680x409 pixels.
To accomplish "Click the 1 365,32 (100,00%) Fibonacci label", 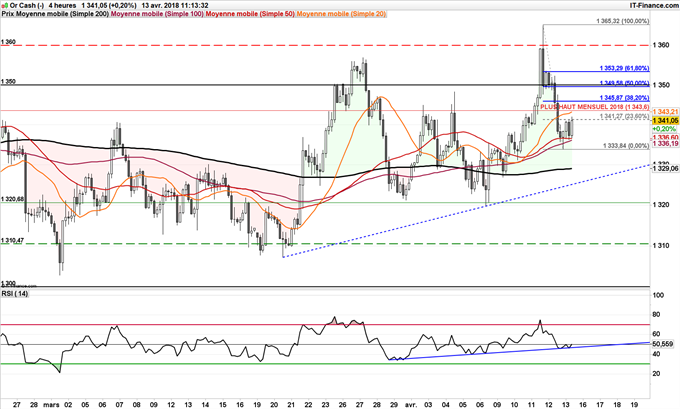I will (x=623, y=21).
